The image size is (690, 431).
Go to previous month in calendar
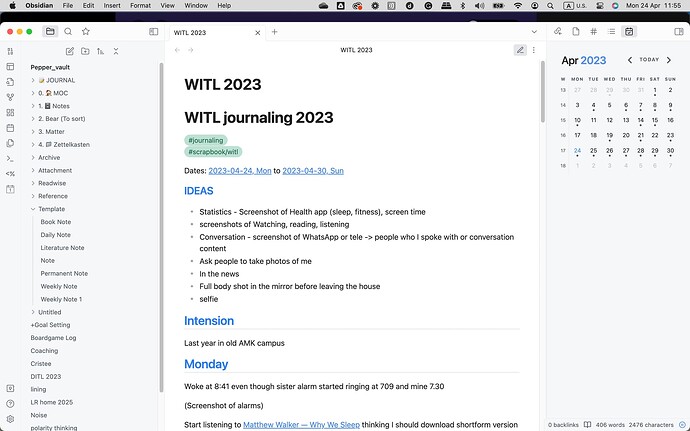[x=630, y=60]
